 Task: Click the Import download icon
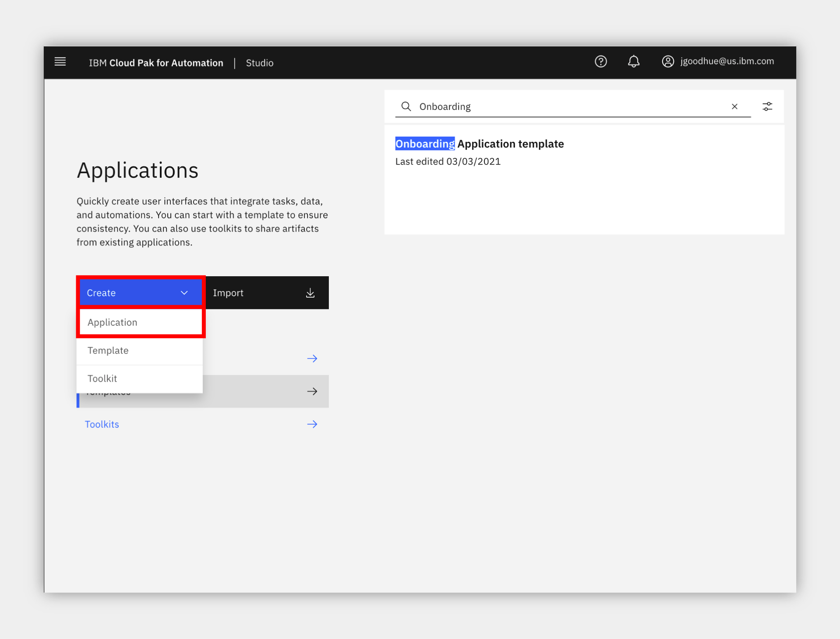310,293
